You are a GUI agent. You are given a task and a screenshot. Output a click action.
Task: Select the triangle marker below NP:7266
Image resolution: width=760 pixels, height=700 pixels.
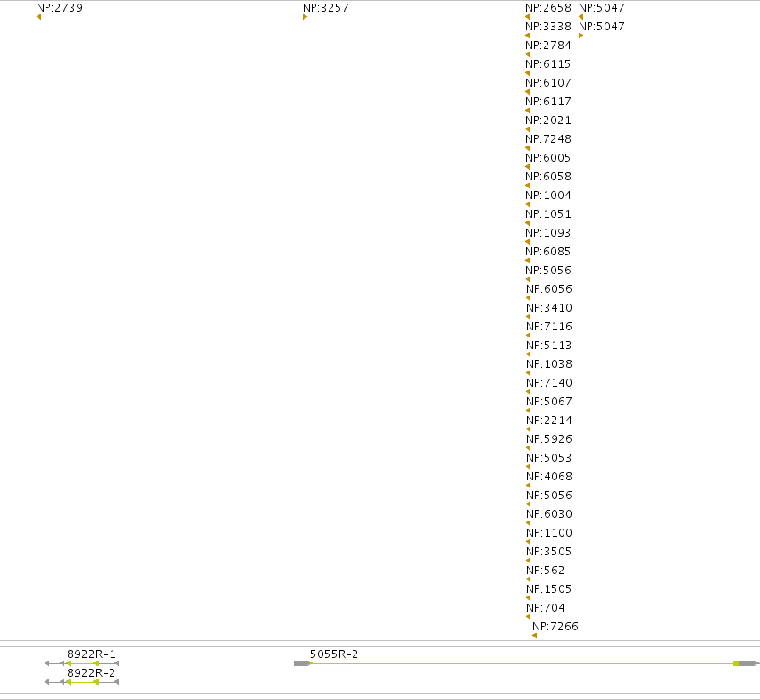(534, 636)
